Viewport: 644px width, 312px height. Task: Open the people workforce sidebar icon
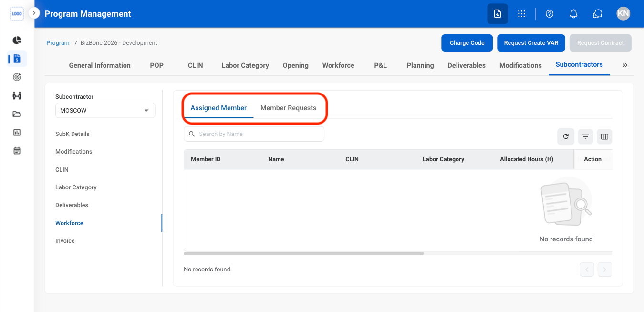click(x=17, y=95)
